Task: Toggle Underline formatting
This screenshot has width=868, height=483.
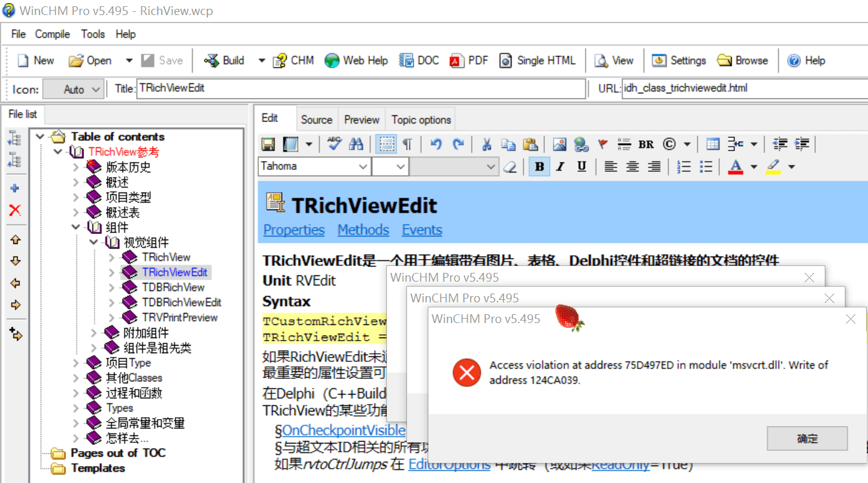Action: coord(581,166)
